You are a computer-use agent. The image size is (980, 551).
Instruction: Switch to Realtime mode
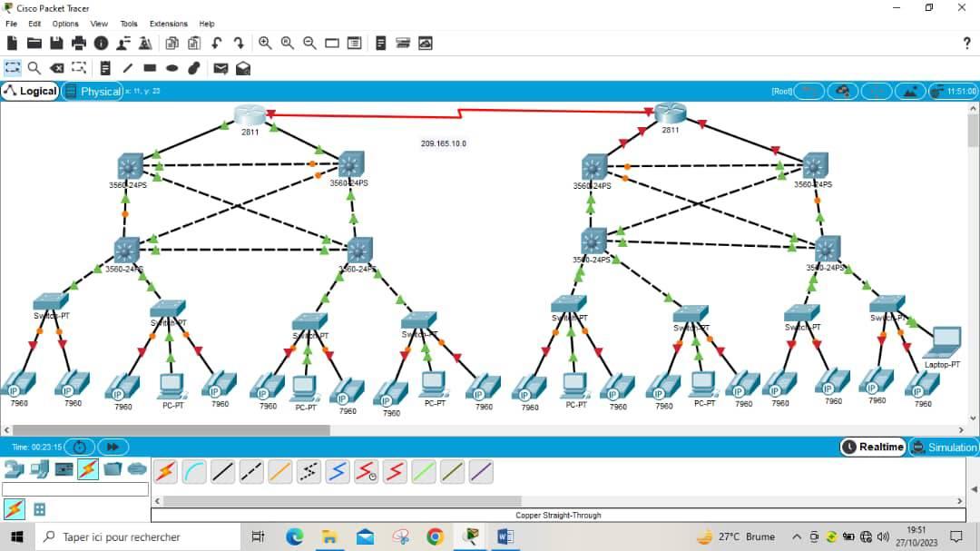(x=873, y=448)
